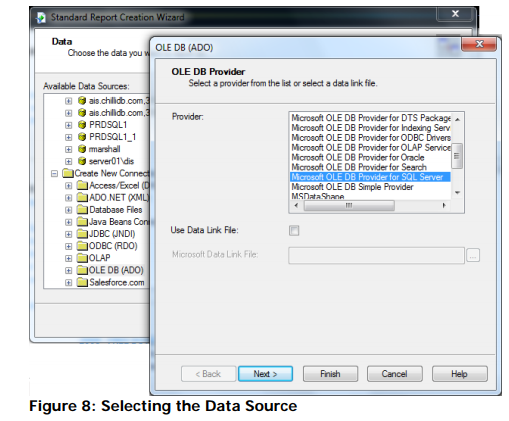Click the Salesforce.com folder icon
The image size is (509, 421).
click(x=82, y=282)
